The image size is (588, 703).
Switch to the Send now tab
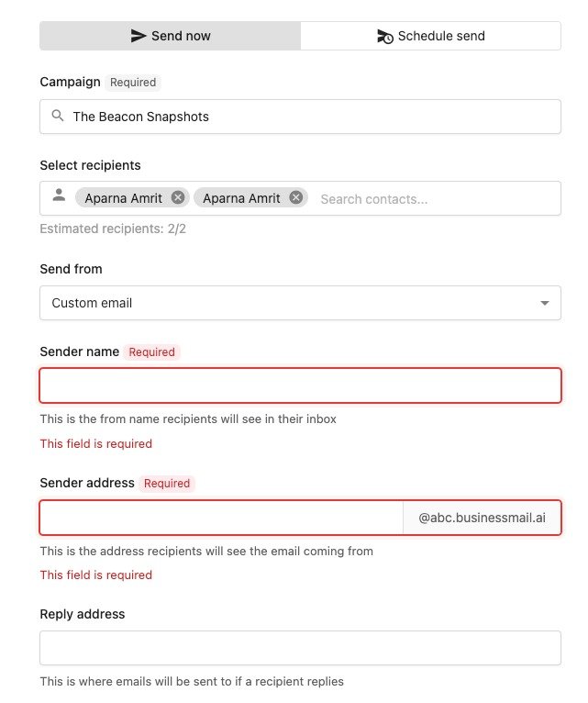point(171,36)
